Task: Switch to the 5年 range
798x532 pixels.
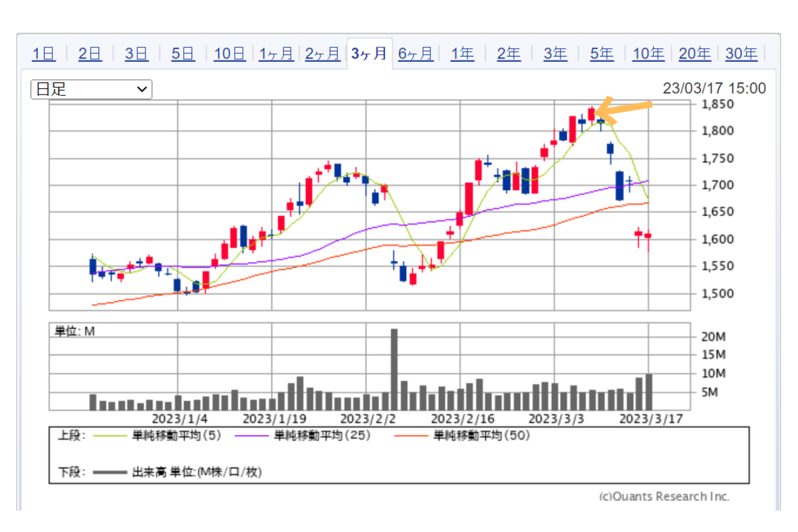Action: [x=602, y=54]
